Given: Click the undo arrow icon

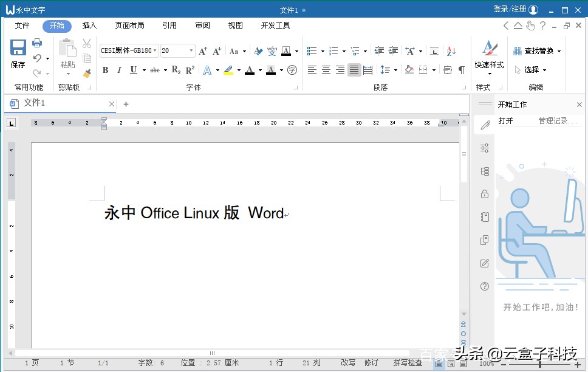Looking at the screenshot, I should click(x=36, y=58).
